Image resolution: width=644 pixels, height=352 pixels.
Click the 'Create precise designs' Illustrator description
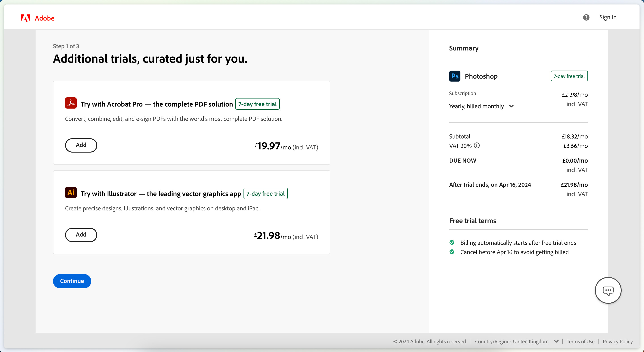(162, 208)
